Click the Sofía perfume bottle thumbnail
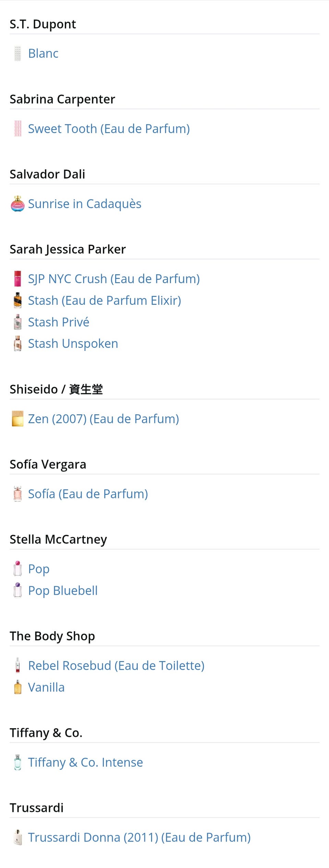 click(x=17, y=494)
